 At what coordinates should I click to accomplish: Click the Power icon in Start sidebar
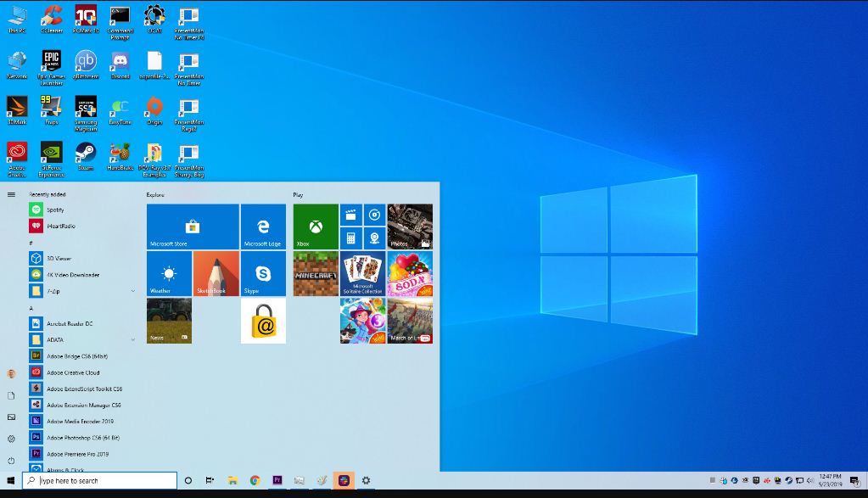[x=11, y=461]
